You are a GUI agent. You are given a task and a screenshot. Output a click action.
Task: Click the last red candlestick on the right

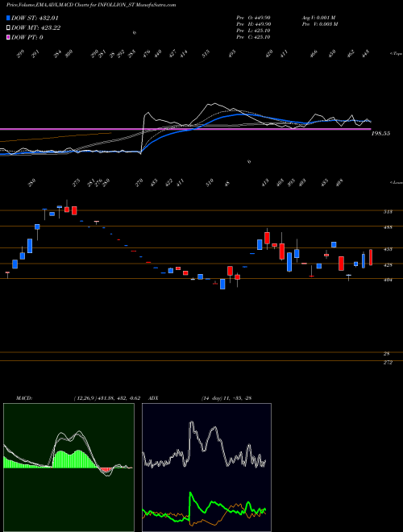click(371, 257)
